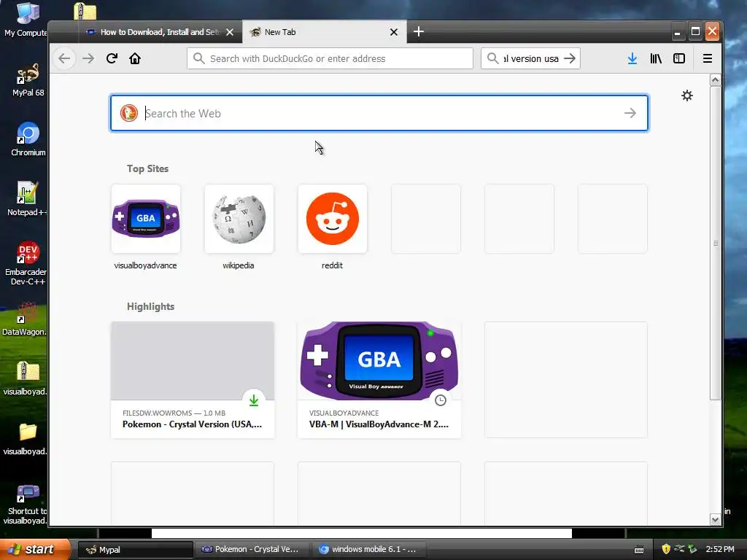Click history clock badge on VBA-M highlight
This screenshot has height=560, width=747.
440,400
